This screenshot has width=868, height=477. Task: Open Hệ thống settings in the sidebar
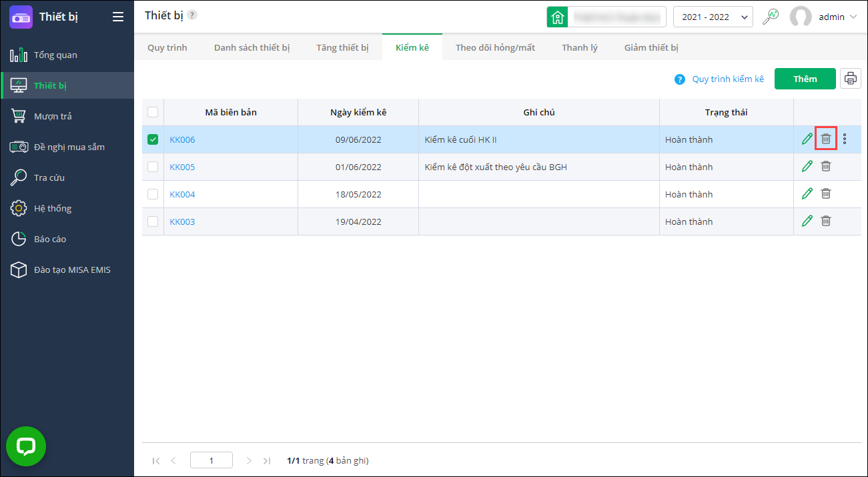pos(67,208)
